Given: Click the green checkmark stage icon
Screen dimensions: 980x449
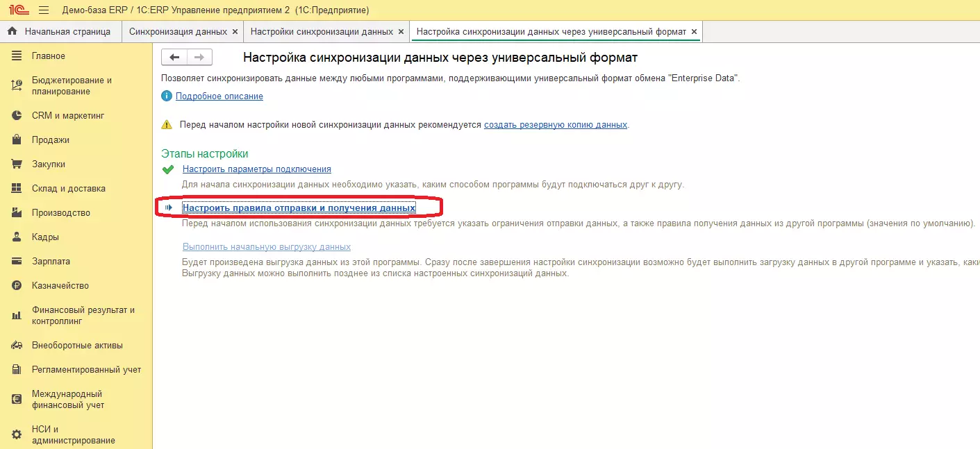Looking at the screenshot, I should click(x=167, y=169).
